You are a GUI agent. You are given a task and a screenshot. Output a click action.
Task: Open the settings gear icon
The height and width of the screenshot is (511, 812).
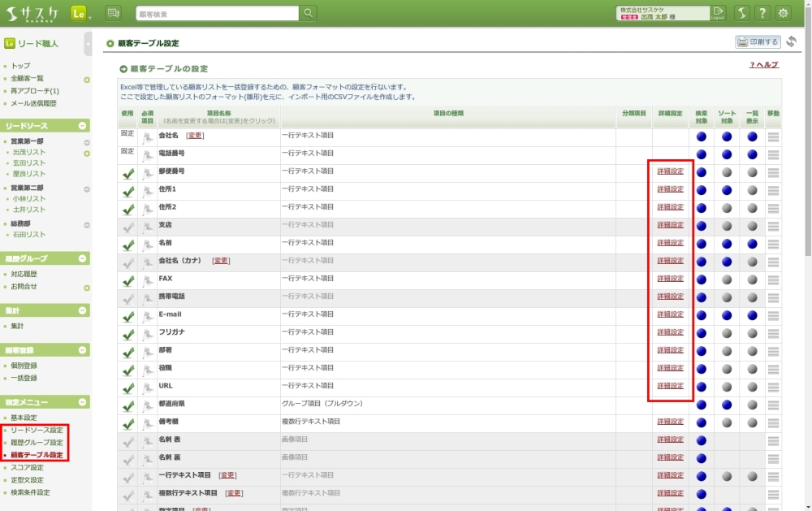pos(783,13)
